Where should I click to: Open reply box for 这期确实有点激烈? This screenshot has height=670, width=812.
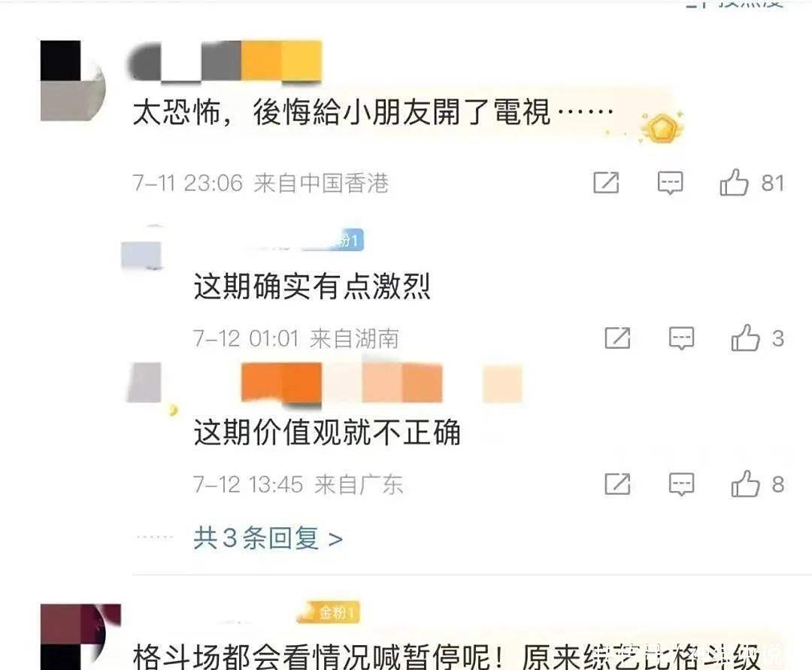click(x=681, y=338)
